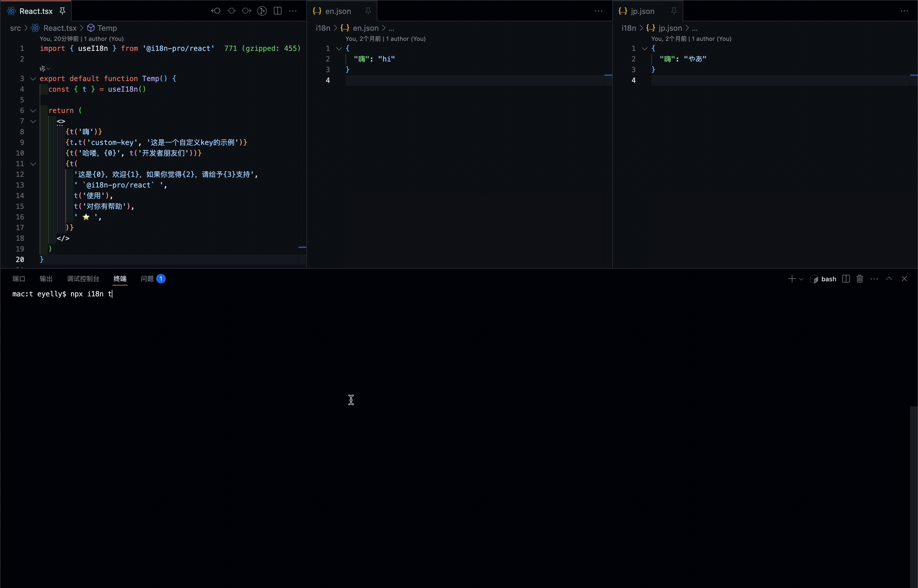
Task: Select the bash terminal label
Action: coord(828,279)
